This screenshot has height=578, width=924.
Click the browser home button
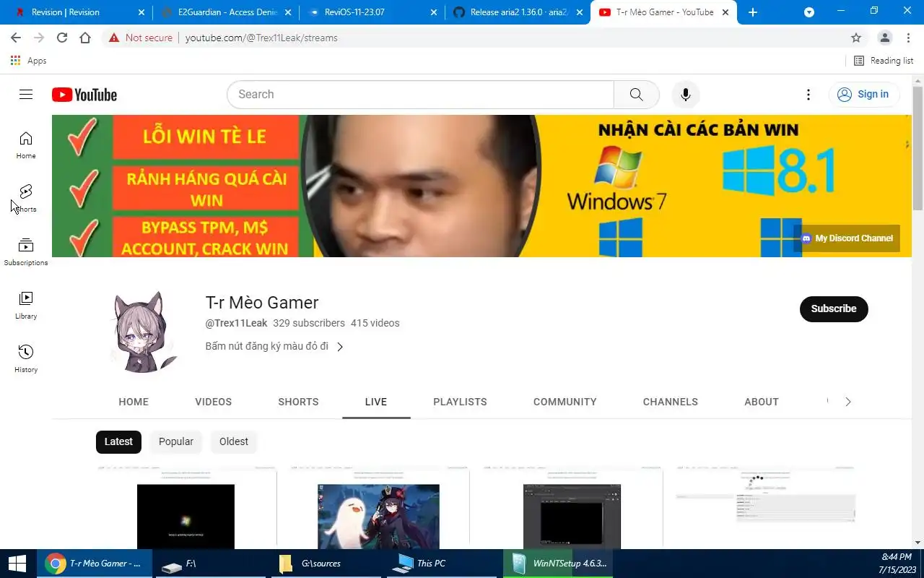click(x=85, y=38)
